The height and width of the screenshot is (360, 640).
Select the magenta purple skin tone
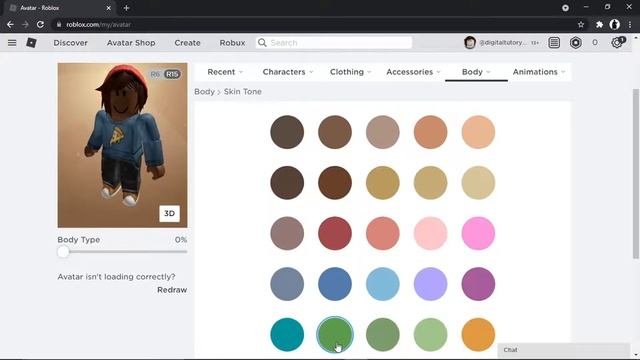(478, 284)
